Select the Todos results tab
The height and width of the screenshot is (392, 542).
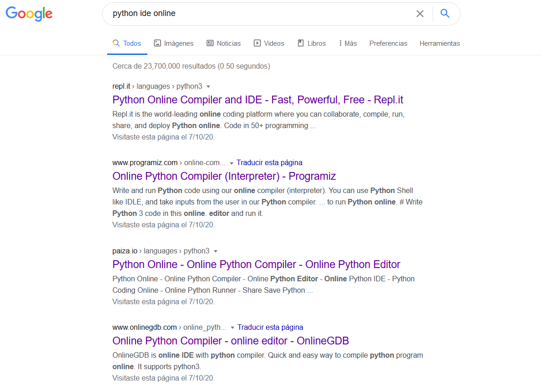pyautogui.click(x=127, y=43)
